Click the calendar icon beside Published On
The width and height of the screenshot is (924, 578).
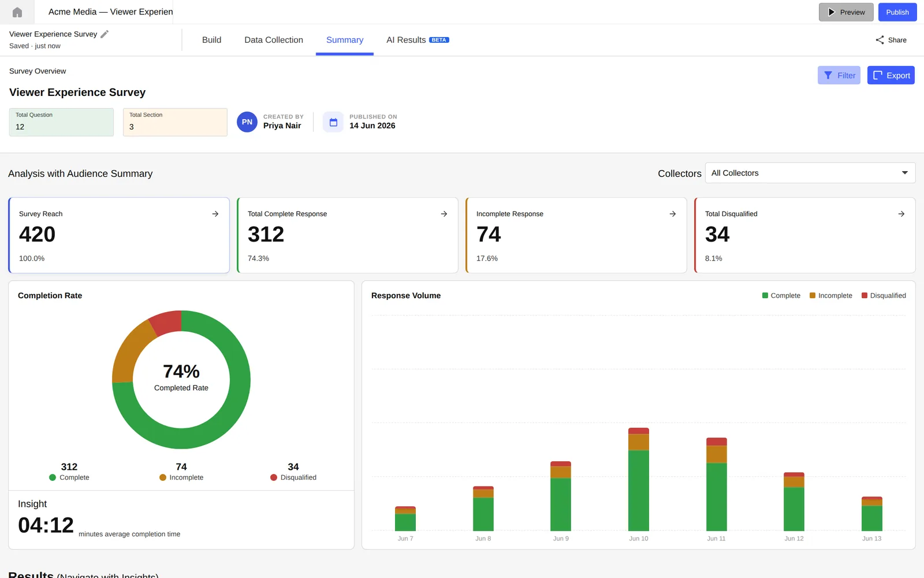tap(333, 122)
